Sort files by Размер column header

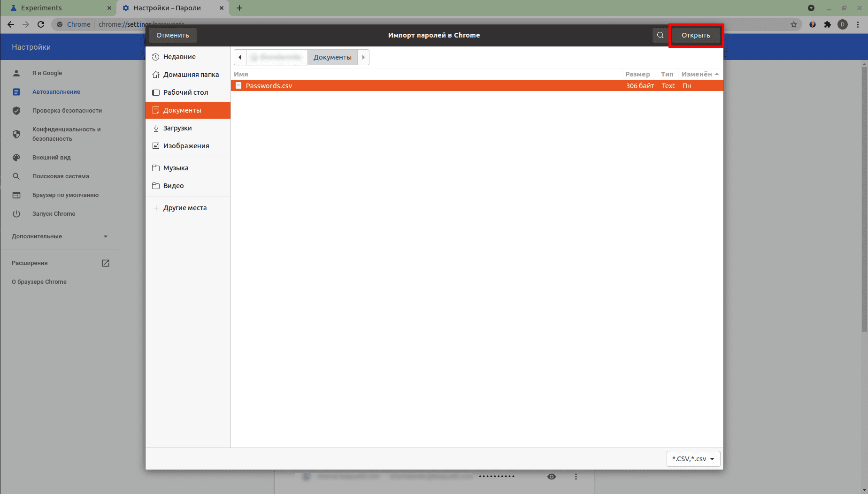637,74
